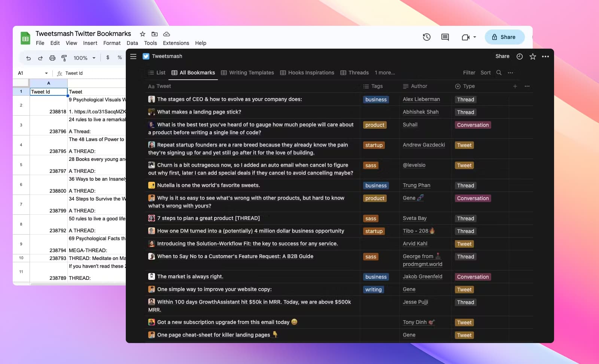Click the search magnifier in Notion database
The height and width of the screenshot is (364, 599).
click(499, 73)
